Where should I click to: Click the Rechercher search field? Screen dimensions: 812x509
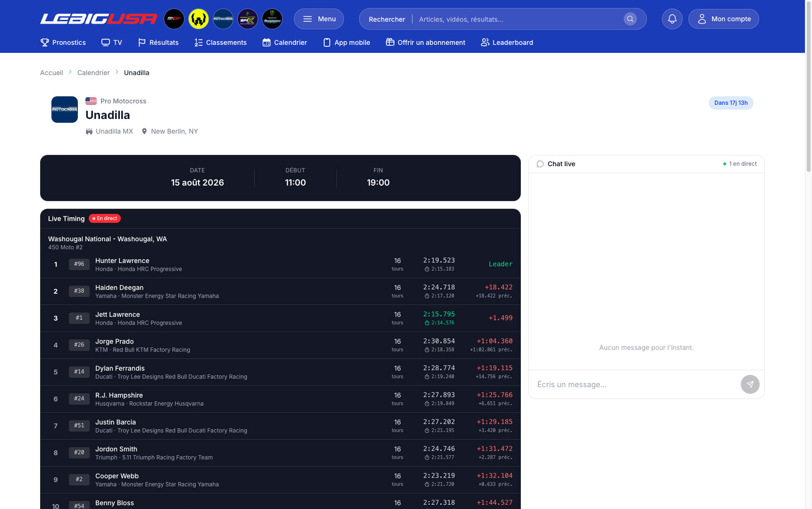503,19
